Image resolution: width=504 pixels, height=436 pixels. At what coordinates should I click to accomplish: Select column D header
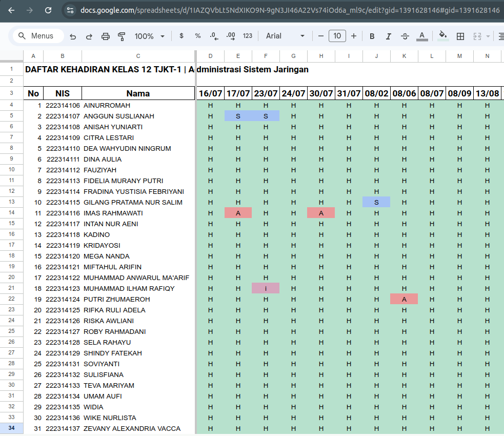210,56
